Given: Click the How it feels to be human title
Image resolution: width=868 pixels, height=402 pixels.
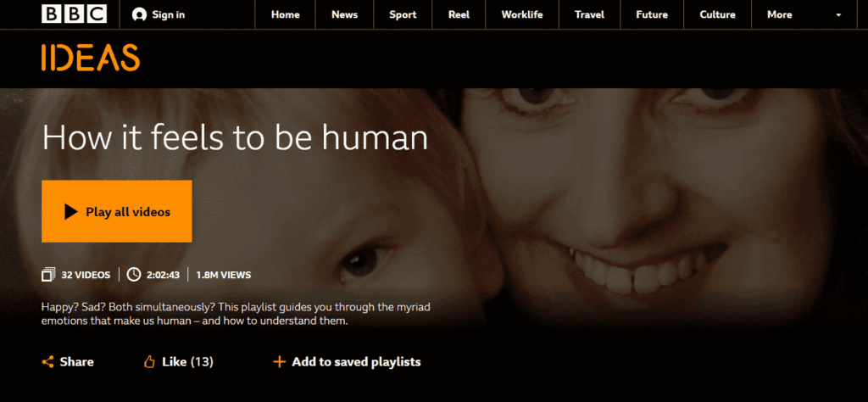Looking at the screenshot, I should [x=236, y=138].
